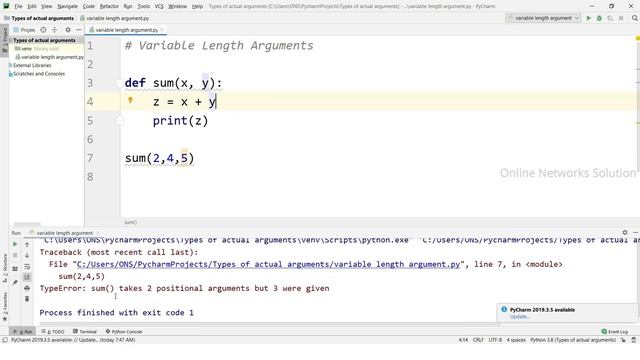Place cursor on code line 7

(159, 158)
